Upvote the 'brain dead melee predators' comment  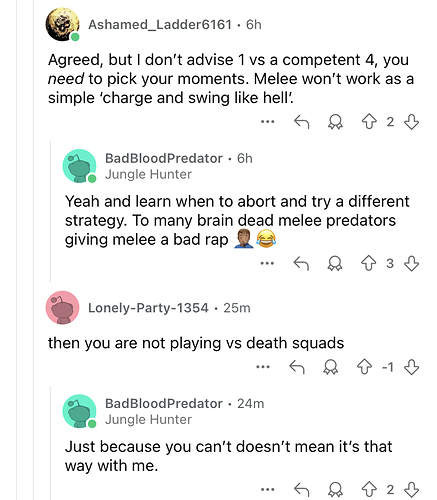[369, 263]
